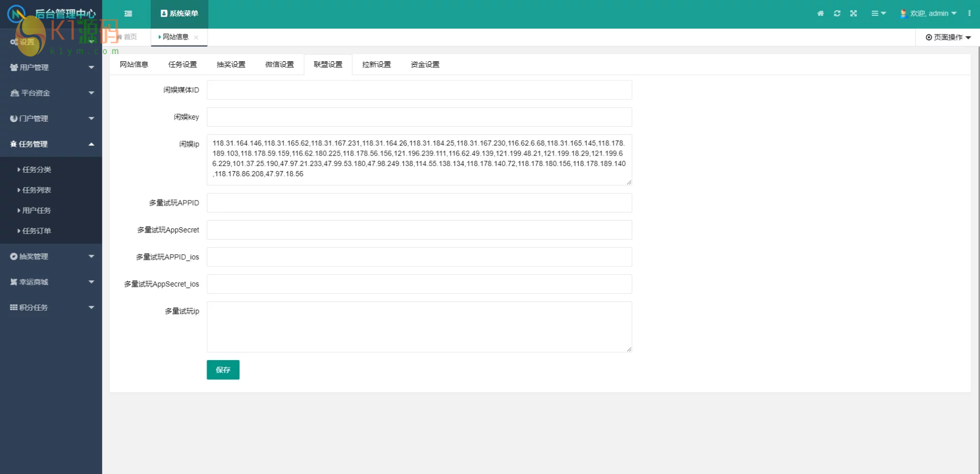Focus the 多量试玩AppSecret input field
The image size is (980, 474).
(419, 230)
